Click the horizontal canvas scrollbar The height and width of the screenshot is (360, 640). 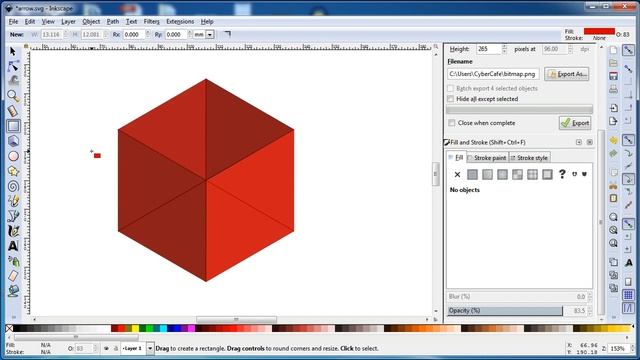click(x=236, y=319)
